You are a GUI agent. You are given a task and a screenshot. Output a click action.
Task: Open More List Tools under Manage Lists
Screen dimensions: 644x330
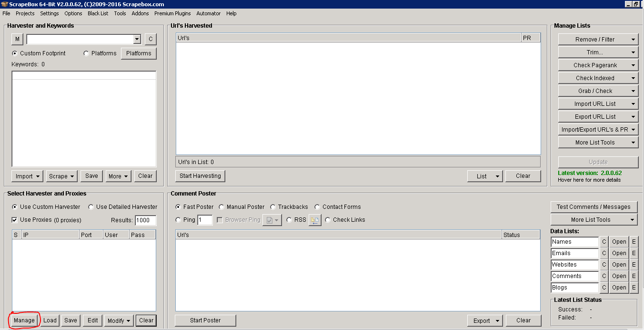click(x=598, y=142)
